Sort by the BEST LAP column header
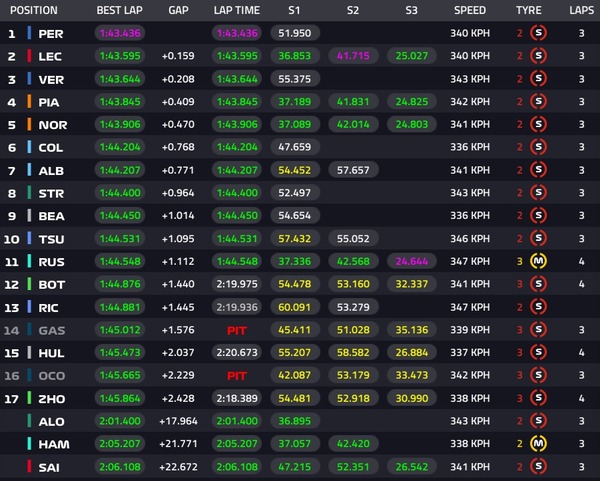600x481 pixels. coord(119,10)
